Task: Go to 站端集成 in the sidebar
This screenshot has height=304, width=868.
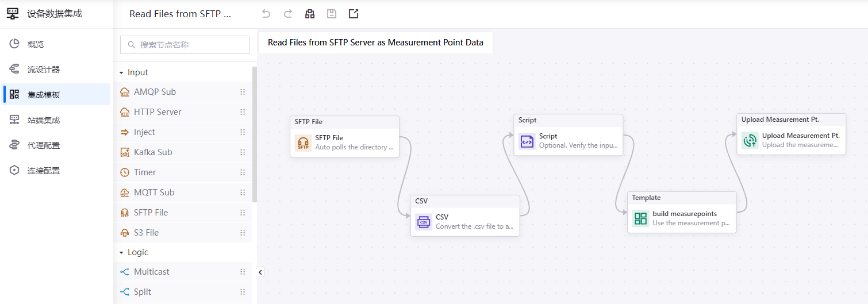Action: pos(44,120)
